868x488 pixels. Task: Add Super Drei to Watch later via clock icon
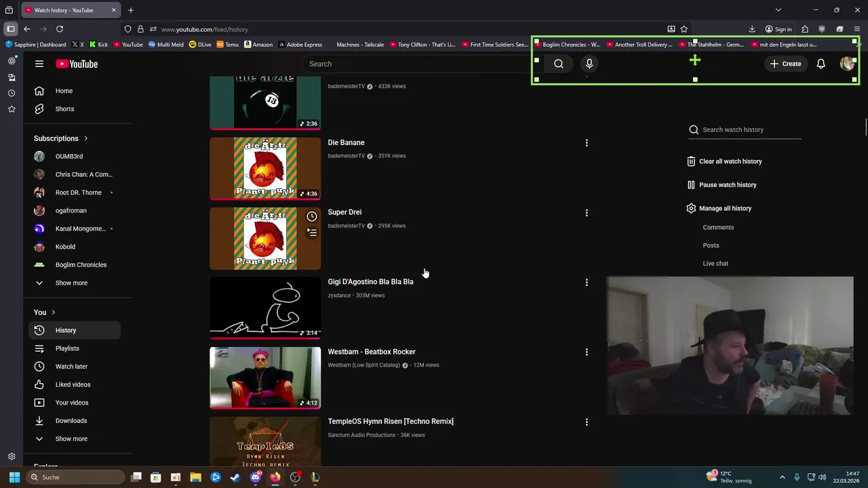[311, 216]
